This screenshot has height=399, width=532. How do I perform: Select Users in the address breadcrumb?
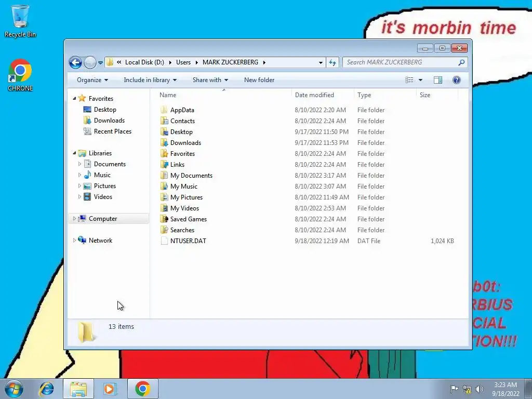183,62
